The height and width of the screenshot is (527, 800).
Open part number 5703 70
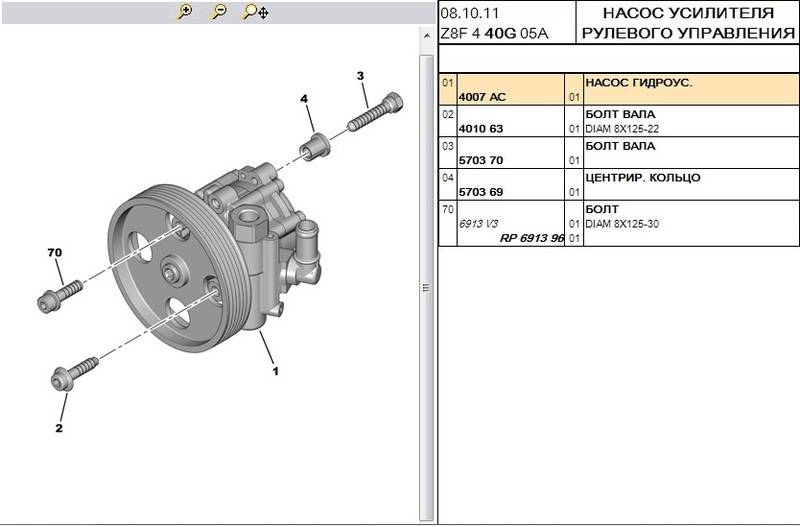(481, 161)
